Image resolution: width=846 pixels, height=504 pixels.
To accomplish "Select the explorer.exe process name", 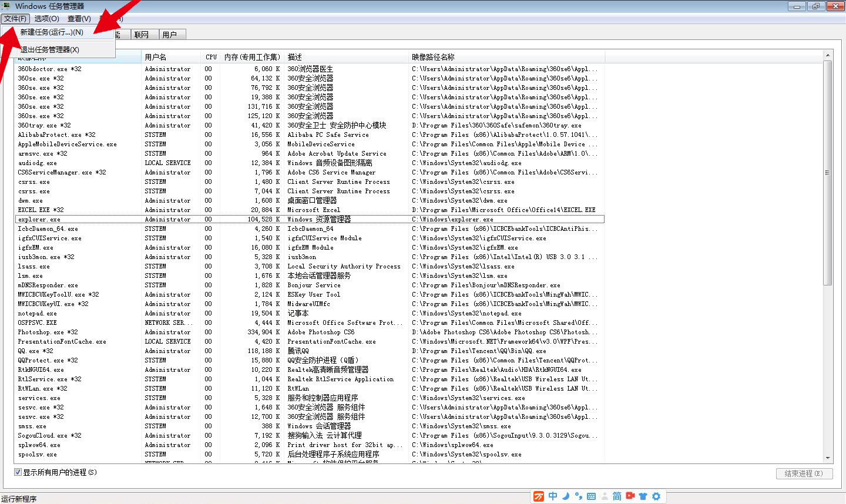I will pyautogui.click(x=39, y=219).
